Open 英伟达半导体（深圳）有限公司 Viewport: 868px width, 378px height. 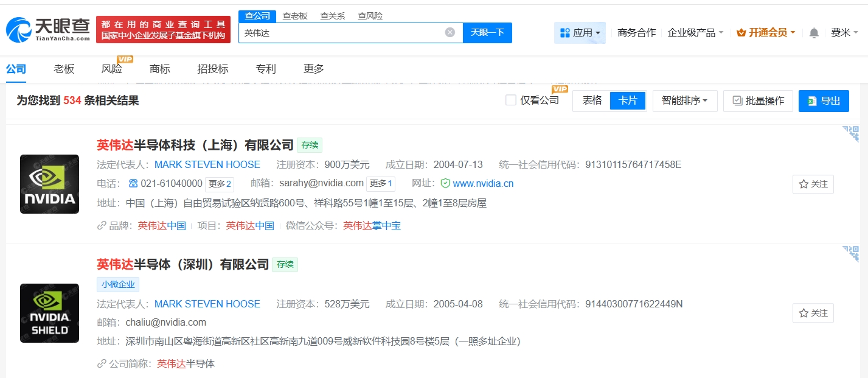click(182, 264)
